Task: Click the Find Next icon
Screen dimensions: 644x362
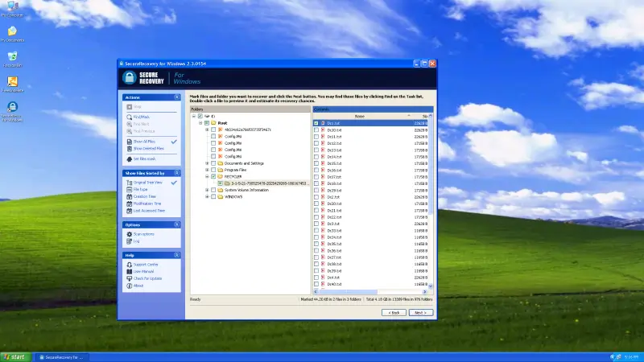Action: coord(130,124)
